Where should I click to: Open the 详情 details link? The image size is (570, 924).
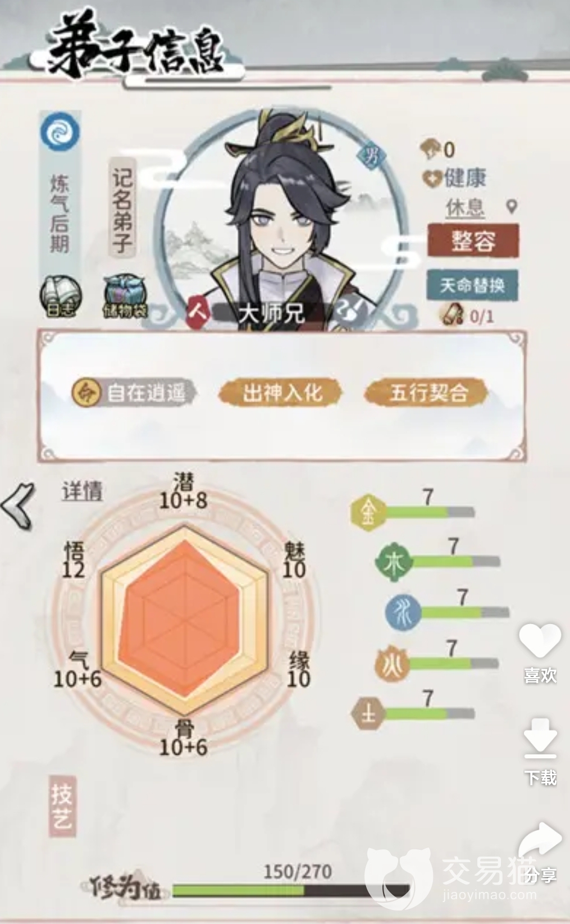(x=83, y=491)
